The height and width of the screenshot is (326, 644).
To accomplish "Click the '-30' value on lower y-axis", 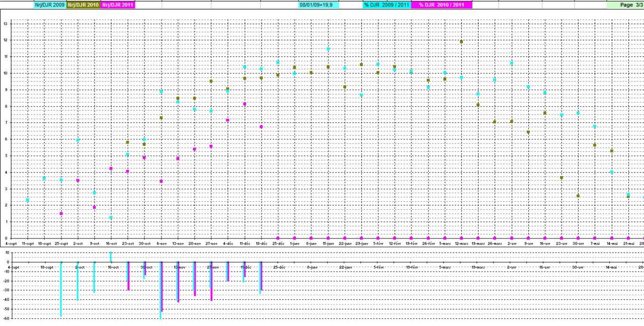I will click(5, 290).
